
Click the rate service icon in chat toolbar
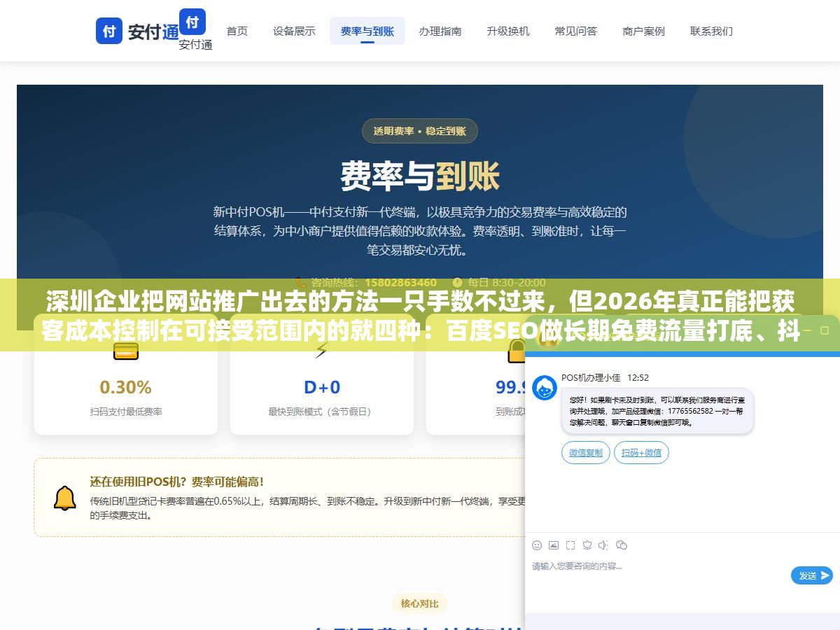tap(587, 545)
